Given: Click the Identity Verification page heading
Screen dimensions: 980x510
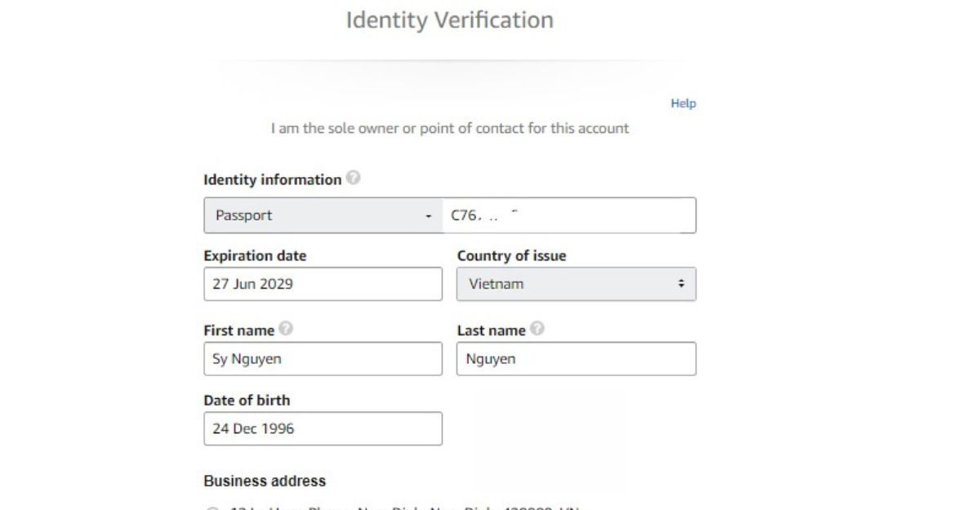Looking at the screenshot, I should pos(450,20).
